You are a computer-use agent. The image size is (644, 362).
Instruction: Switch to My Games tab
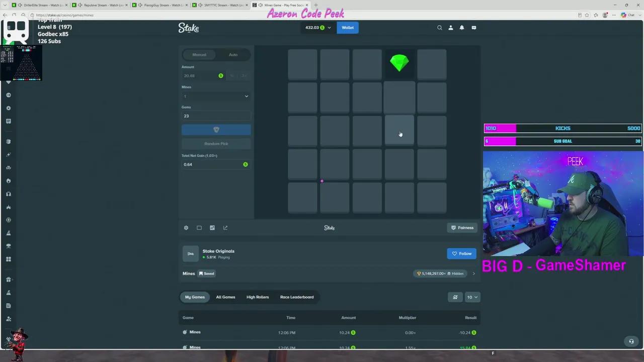[x=195, y=297]
